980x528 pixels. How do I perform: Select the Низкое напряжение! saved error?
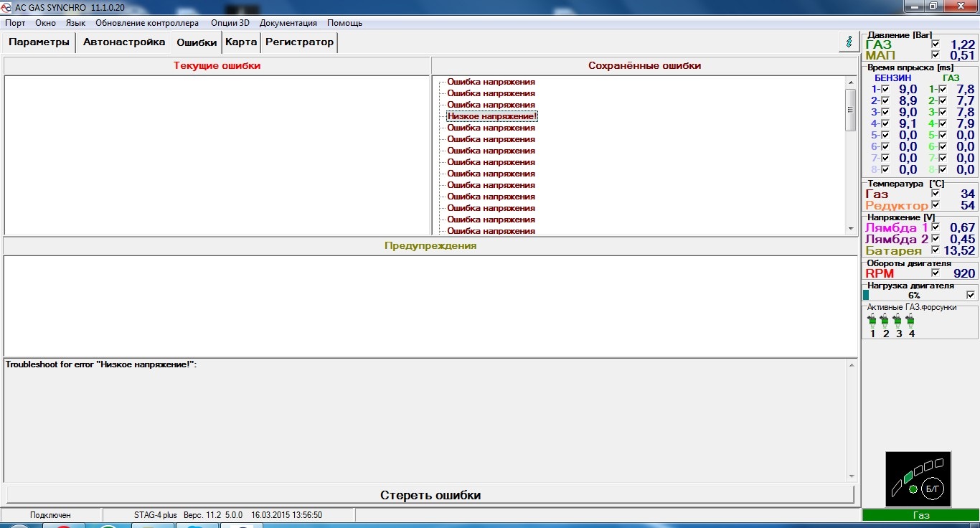(x=492, y=116)
